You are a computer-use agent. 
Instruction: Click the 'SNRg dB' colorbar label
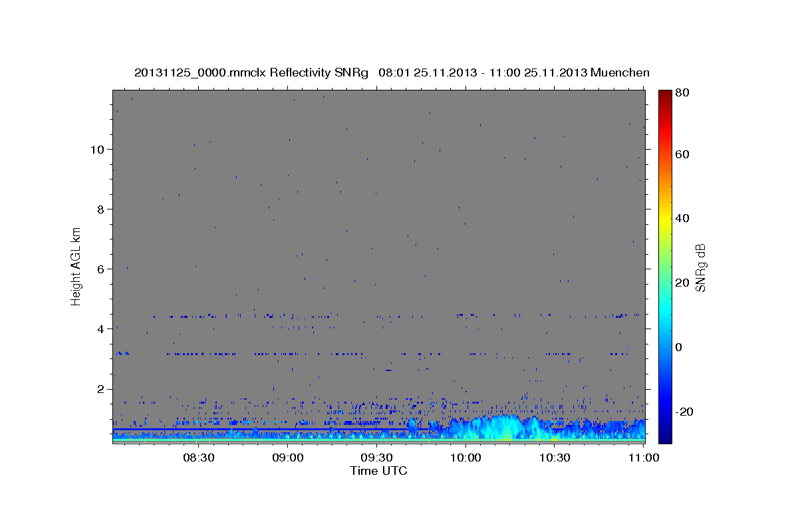pos(700,267)
